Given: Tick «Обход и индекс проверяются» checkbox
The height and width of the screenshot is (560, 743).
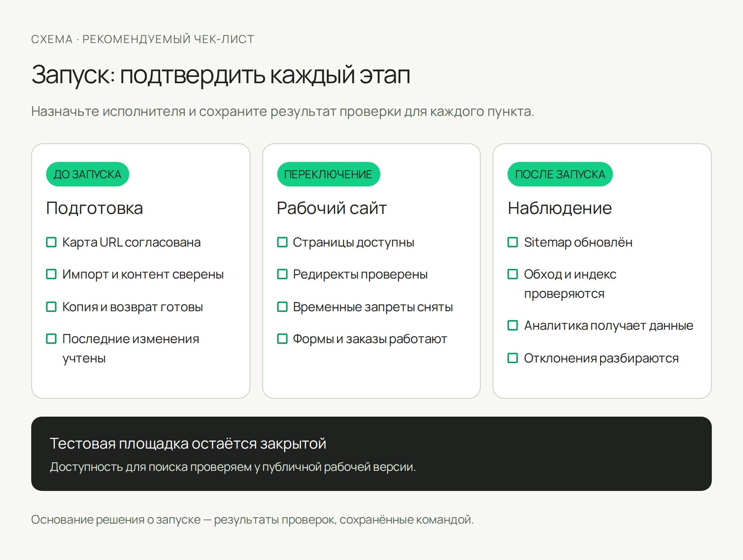Looking at the screenshot, I should click(513, 274).
